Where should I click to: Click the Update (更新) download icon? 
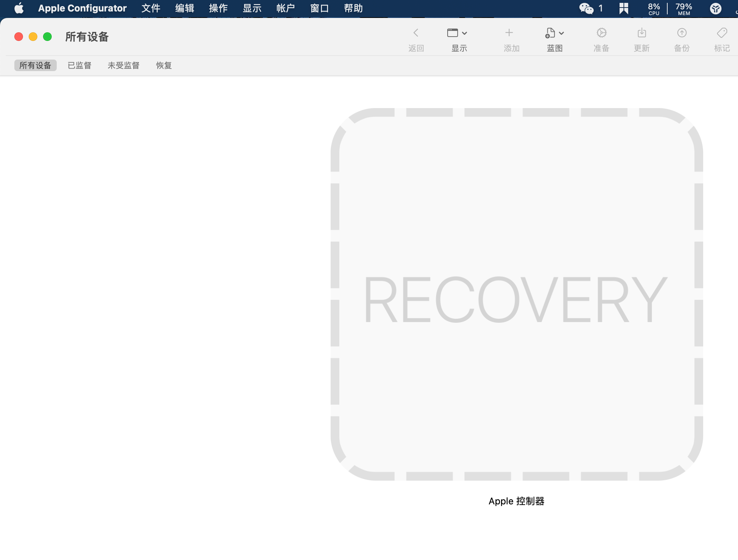pos(641,33)
